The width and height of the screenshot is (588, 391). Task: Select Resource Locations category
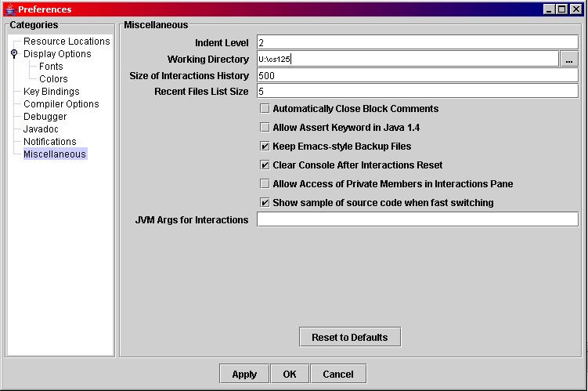(67, 42)
